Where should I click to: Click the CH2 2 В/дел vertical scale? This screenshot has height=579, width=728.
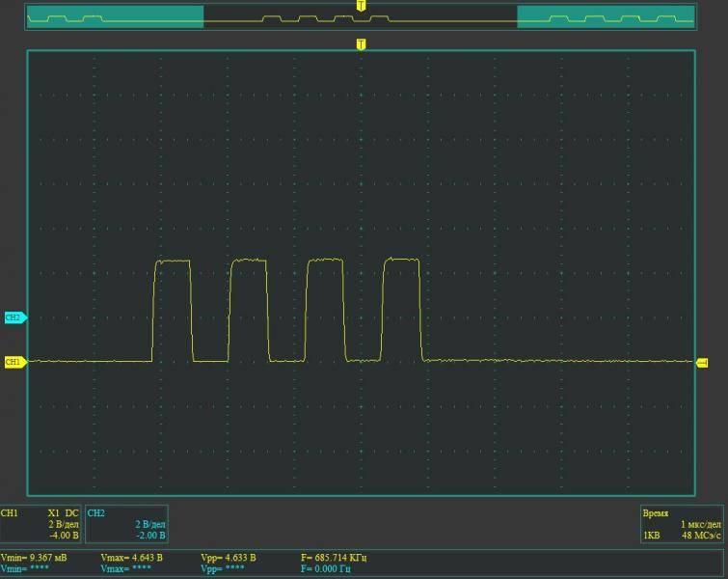click(148, 524)
